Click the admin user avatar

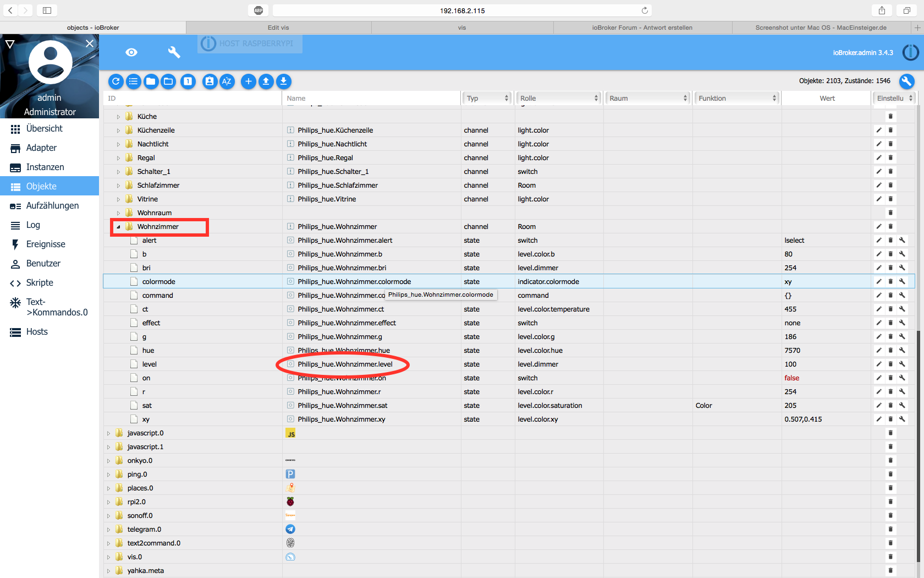point(50,62)
